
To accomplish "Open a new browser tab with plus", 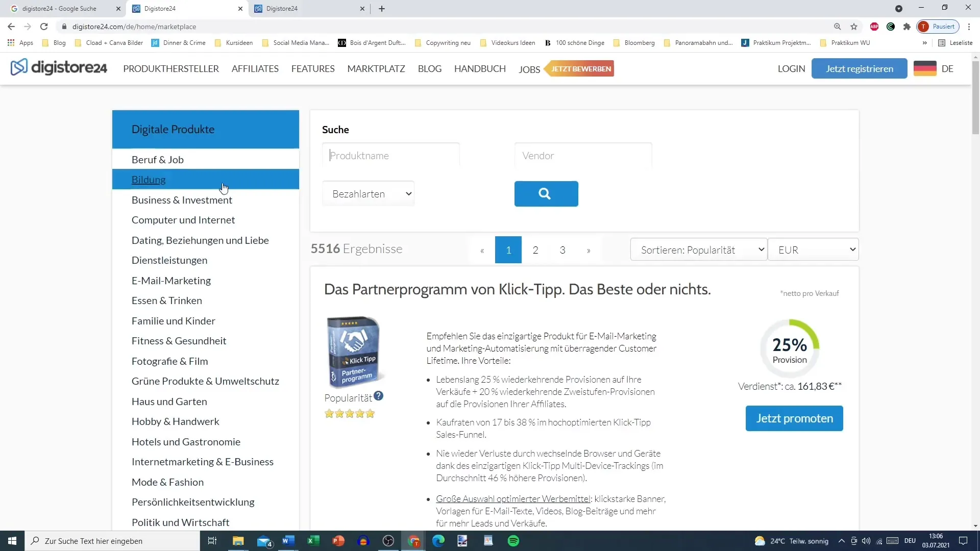I will 382,9.
